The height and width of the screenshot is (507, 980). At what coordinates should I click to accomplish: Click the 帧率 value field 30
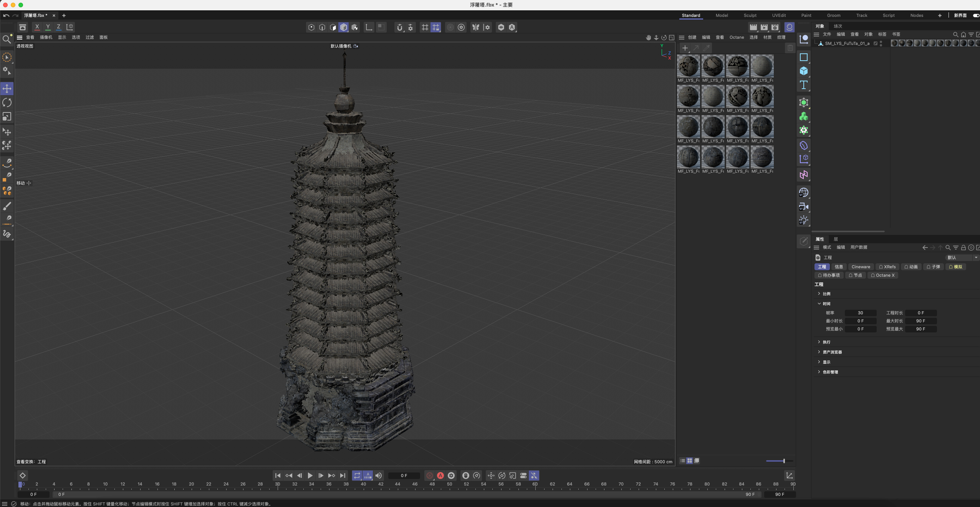tap(860, 313)
